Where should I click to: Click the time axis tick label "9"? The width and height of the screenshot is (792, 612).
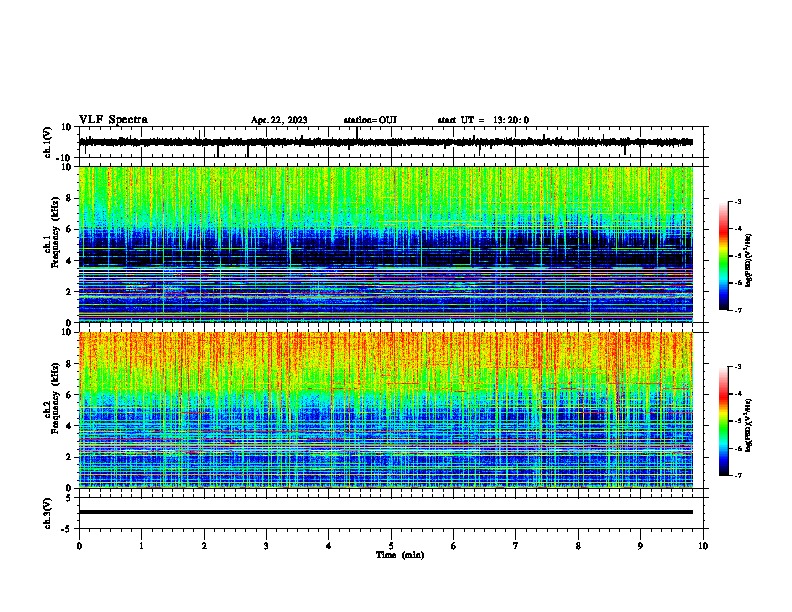pyautogui.click(x=640, y=546)
